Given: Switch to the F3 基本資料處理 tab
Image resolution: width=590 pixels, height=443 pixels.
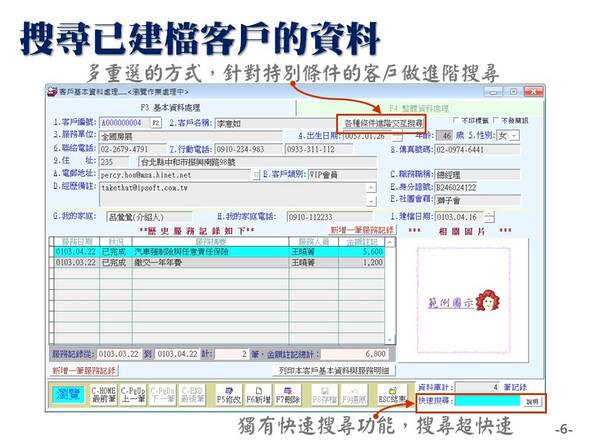Looking at the screenshot, I should coord(170,108).
